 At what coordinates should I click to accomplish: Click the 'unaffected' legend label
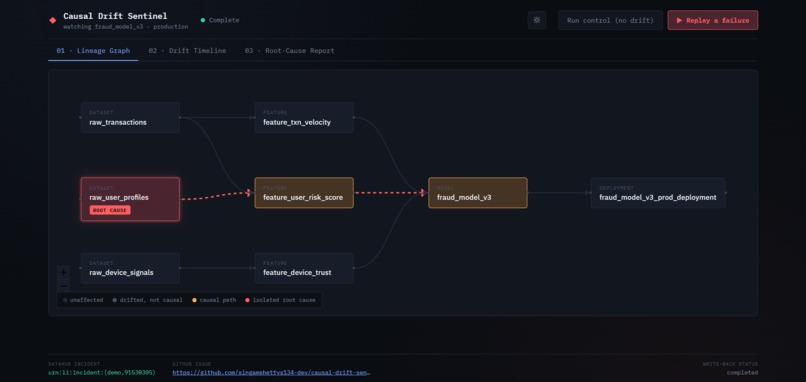coord(86,300)
